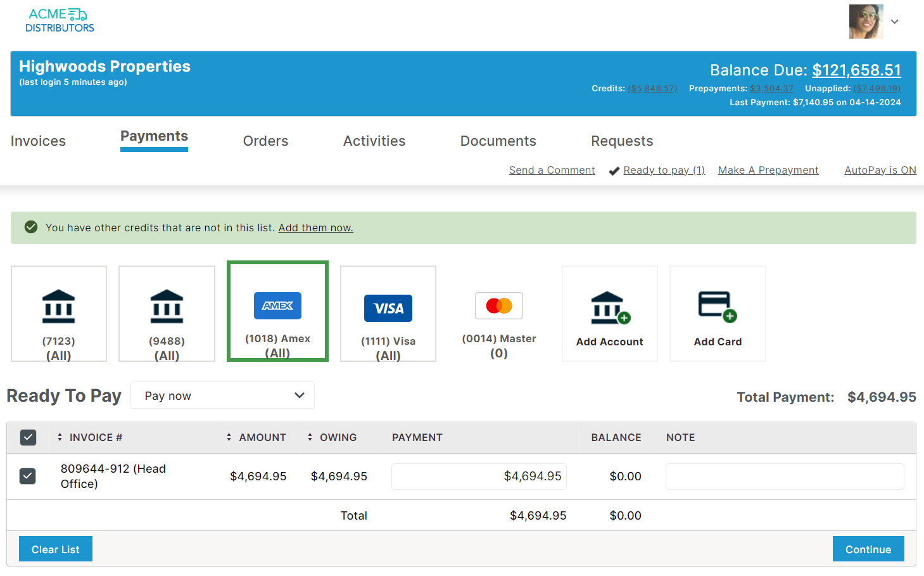Image resolution: width=924 pixels, height=576 pixels.
Task: Click the NOTE field for invoice 809644-912
Action: (784, 476)
